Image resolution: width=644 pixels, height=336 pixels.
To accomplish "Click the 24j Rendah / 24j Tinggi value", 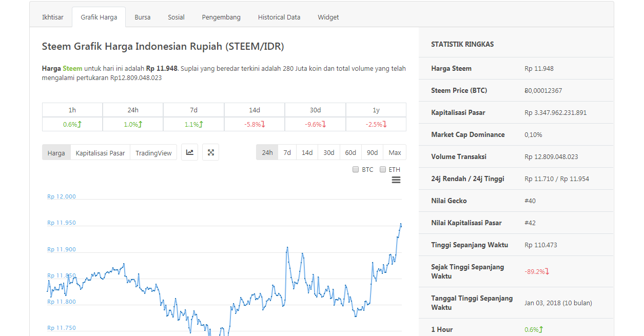I will [557, 179].
